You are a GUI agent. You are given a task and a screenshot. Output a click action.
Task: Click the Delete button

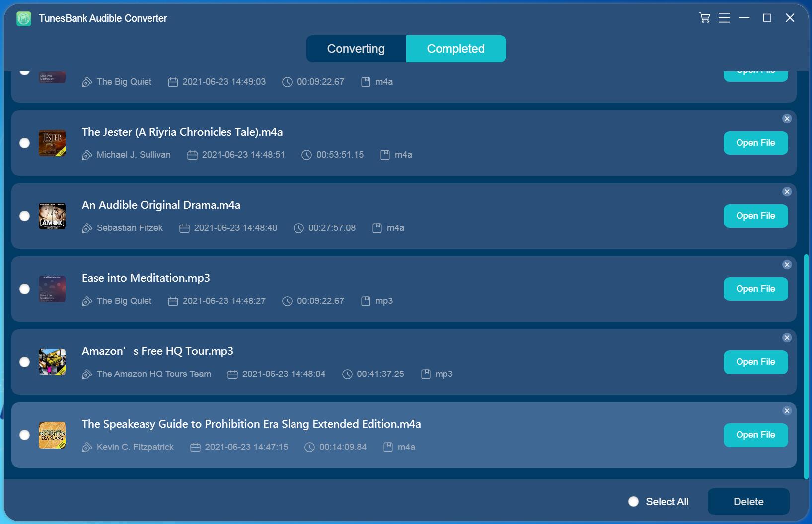[748, 502]
